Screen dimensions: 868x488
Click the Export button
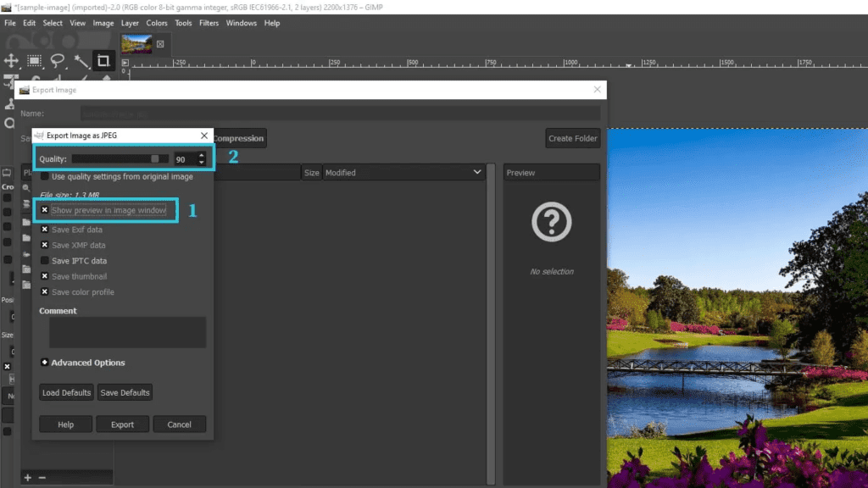point(122,424)
